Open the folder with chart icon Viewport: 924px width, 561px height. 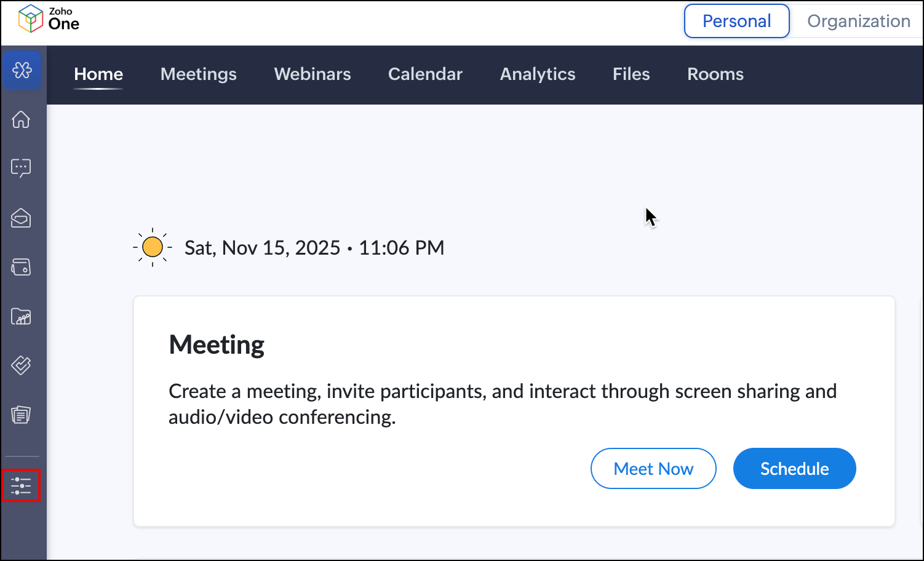[x=21, y=316]
